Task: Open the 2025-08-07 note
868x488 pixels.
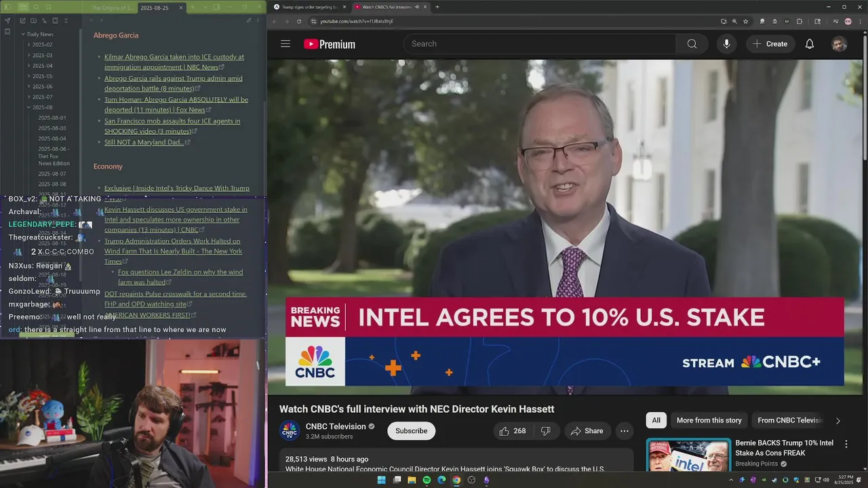Action: 52,174
